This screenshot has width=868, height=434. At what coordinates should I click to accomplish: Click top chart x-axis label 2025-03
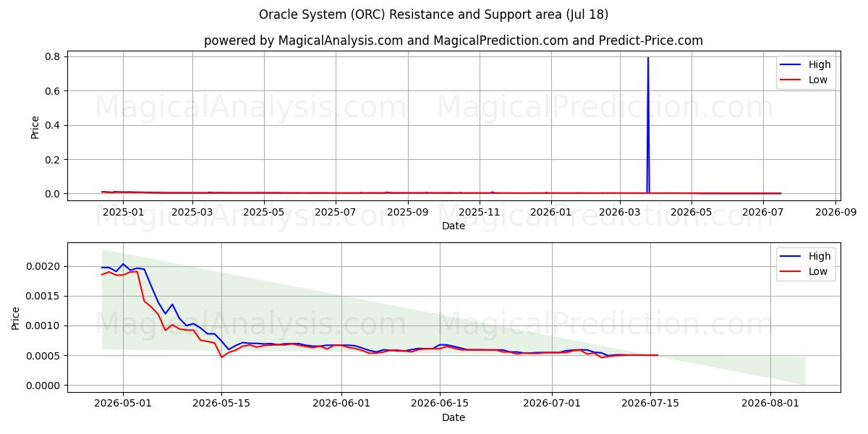click(x=192, y=212)
